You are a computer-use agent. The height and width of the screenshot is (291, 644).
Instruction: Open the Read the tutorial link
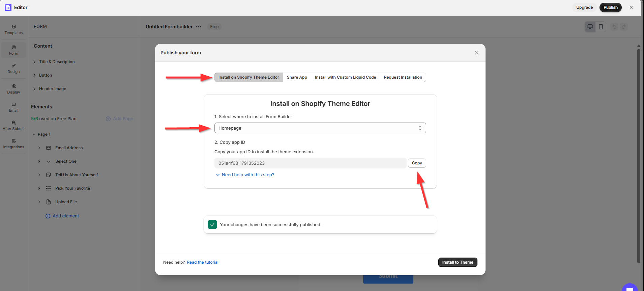tap(203, 262)
